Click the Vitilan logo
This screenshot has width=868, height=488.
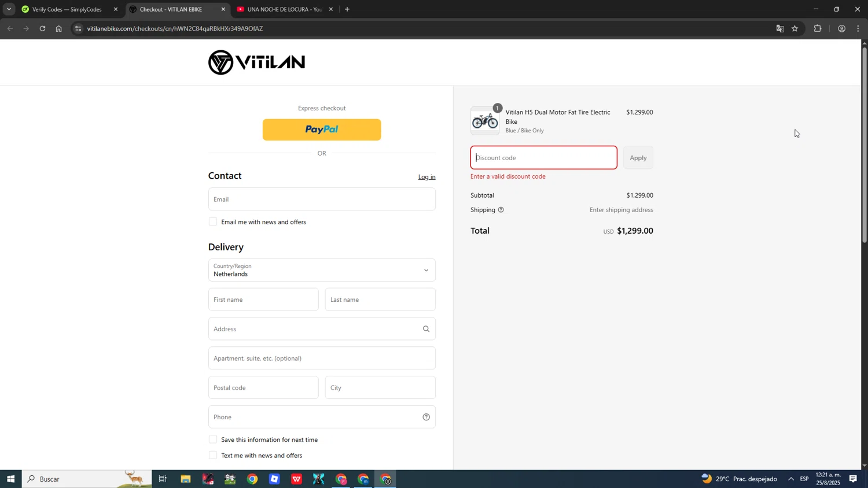(x=256, y=62)
